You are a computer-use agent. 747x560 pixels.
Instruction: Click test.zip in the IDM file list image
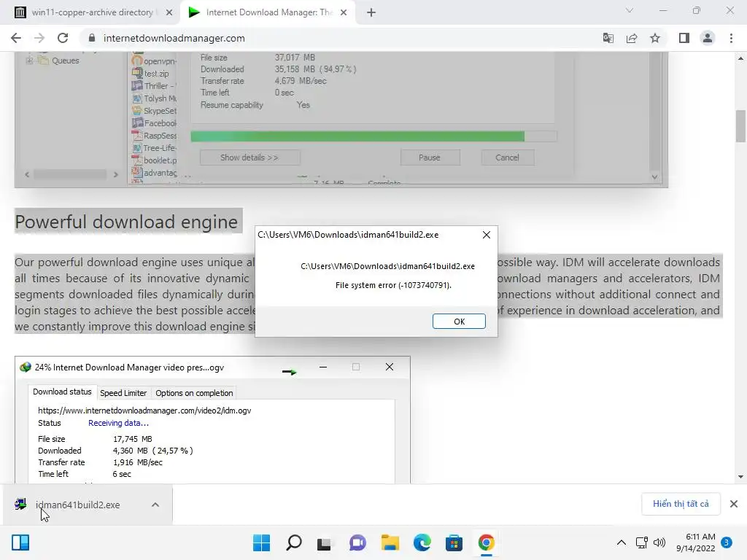(x=156, y=74)
